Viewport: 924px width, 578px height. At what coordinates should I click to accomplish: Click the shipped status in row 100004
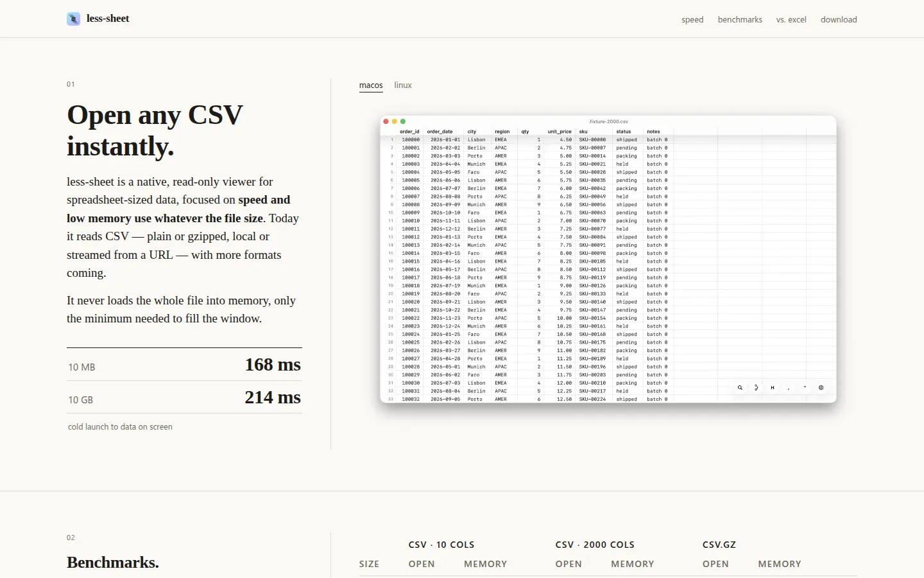pyautogui.click(x=627, y=172)
